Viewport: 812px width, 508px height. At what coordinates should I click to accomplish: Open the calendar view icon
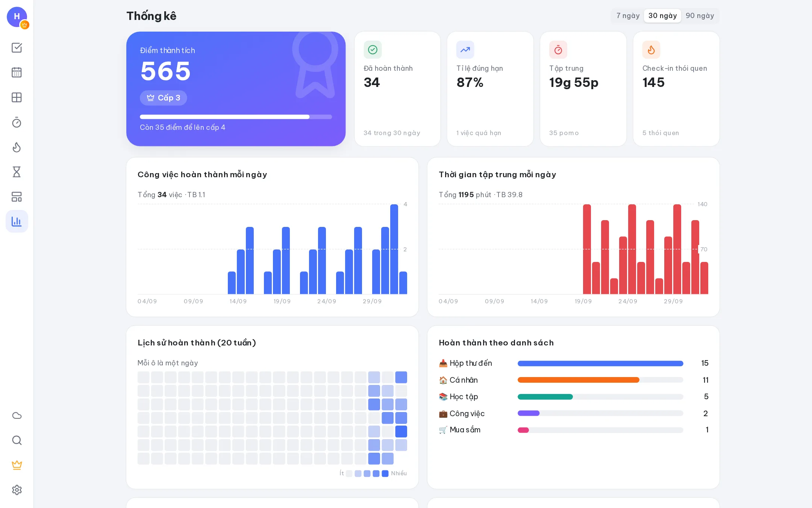click(x=17, y=72)
